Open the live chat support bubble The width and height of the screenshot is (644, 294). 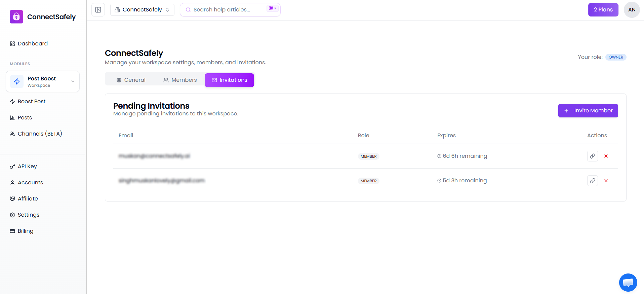[628, 282]
